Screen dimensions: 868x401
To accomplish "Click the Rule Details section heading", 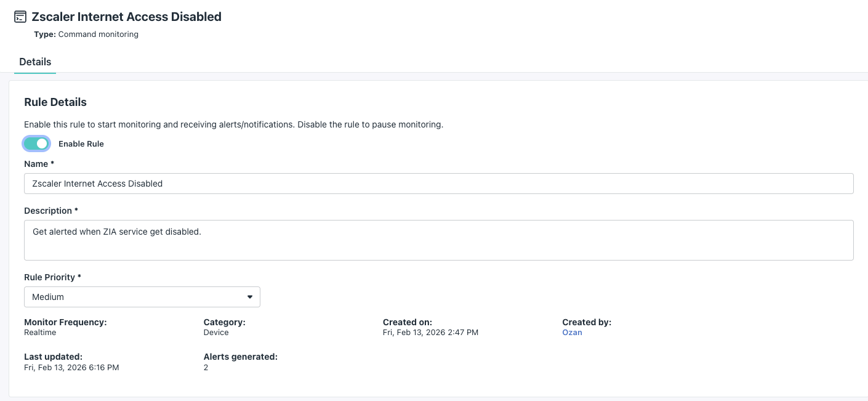I will (x=55, y=102).
